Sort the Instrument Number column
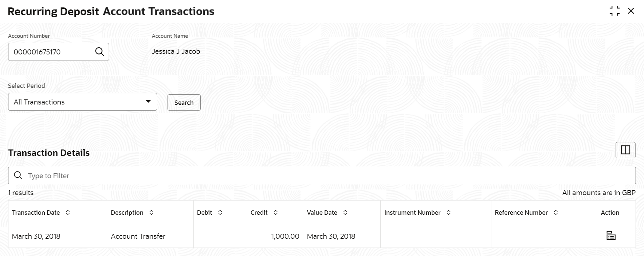This screenshot has width=644, height=256. 448,212
